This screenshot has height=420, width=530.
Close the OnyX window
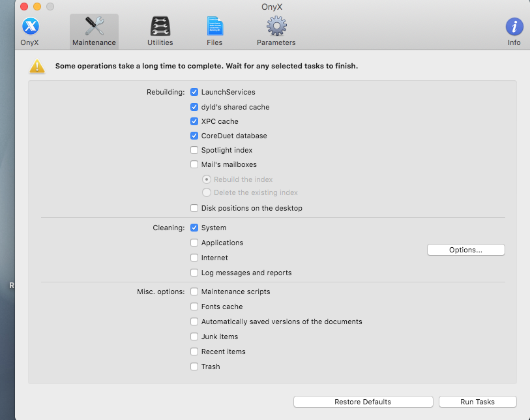24,7
